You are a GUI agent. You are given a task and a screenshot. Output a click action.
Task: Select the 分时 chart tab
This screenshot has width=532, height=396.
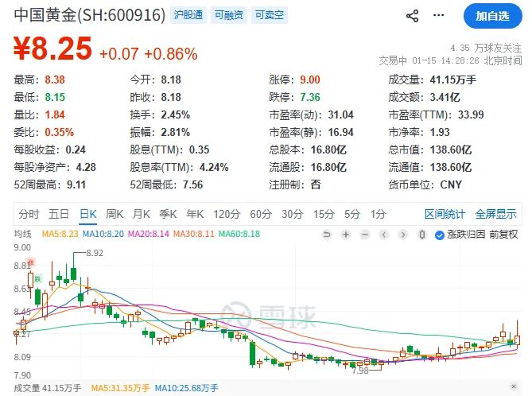29,214
